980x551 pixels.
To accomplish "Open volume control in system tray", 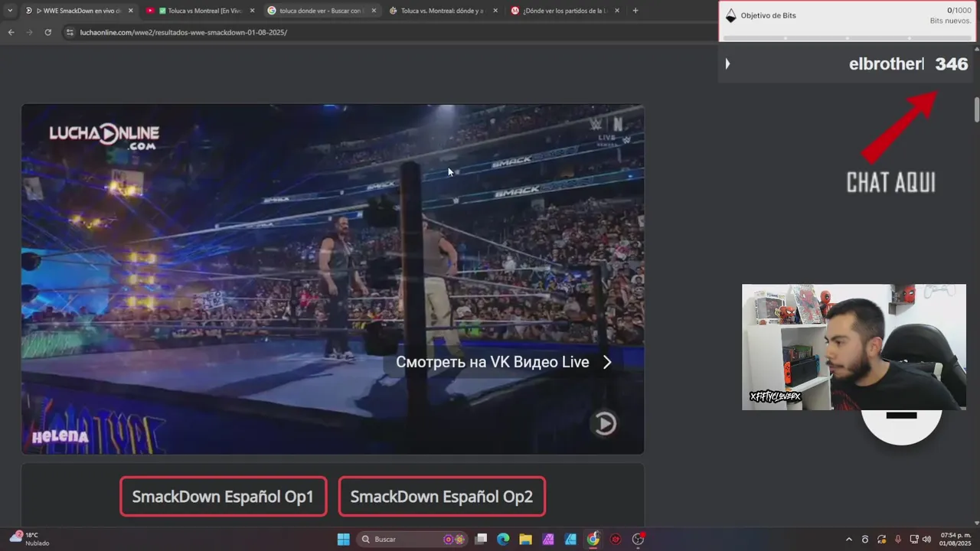I will pyautogui.click(x=927, y=540).
